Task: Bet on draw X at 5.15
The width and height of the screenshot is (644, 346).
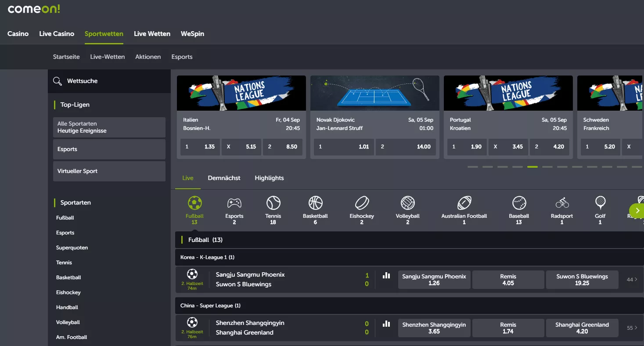Action: click(x=241, y=147)
